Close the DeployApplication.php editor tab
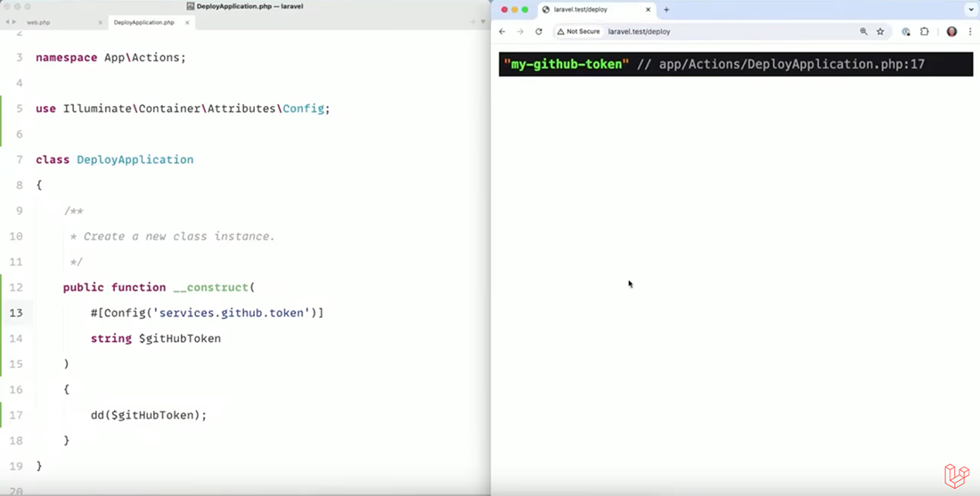The image size is (980, 496). pyautogui.click(x=187, y=22)
